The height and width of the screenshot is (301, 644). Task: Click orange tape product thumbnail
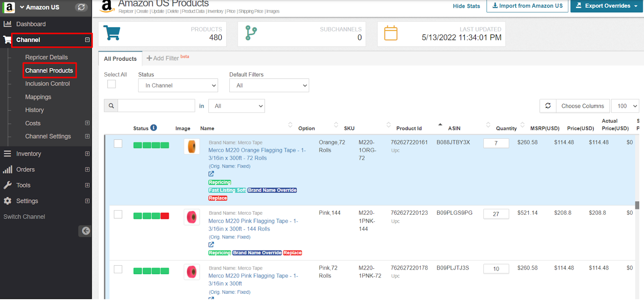point(192,146)
